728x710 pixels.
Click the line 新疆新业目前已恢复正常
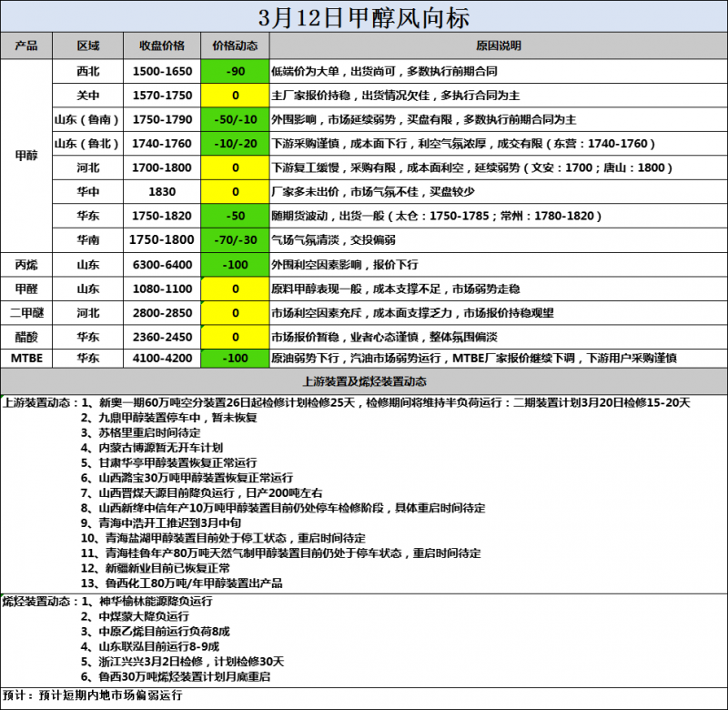coord(156,568)
